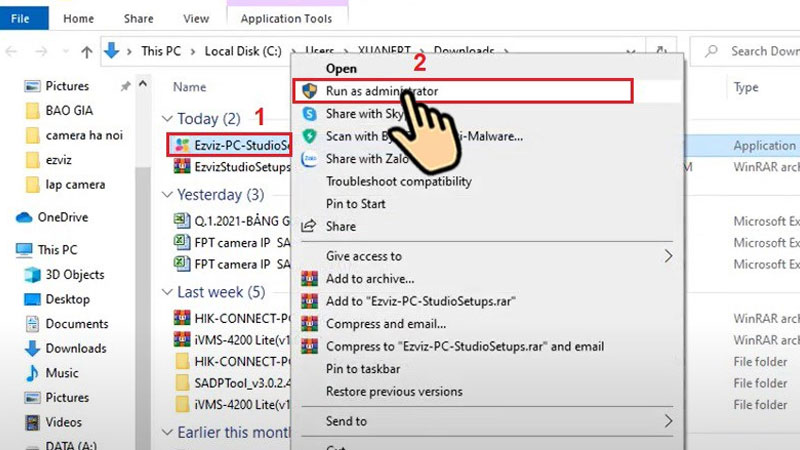
Task: Click Local Disk (C:) in the breadcrumb
Action: [243, 51]
